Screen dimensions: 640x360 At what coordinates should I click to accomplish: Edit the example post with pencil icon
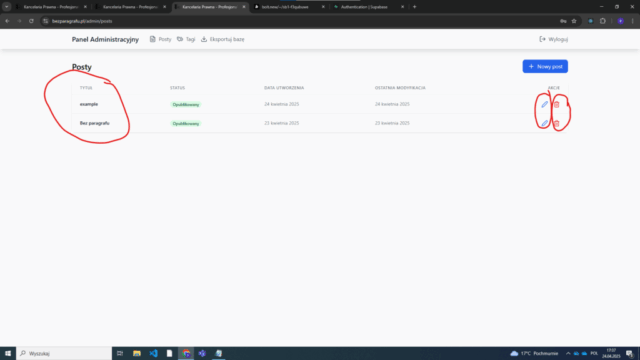(544, 104)
